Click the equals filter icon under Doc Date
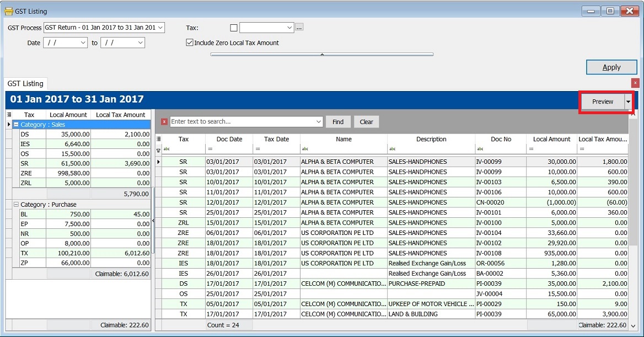The width and height of the screenshot is (644, 337). (210, 149)
